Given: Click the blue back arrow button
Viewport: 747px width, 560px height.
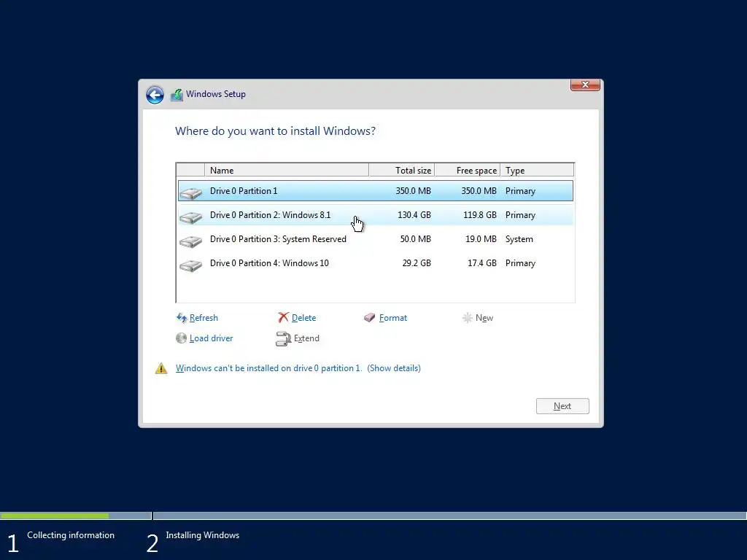Looking at the screenshot, I should (x=155, y=94).
